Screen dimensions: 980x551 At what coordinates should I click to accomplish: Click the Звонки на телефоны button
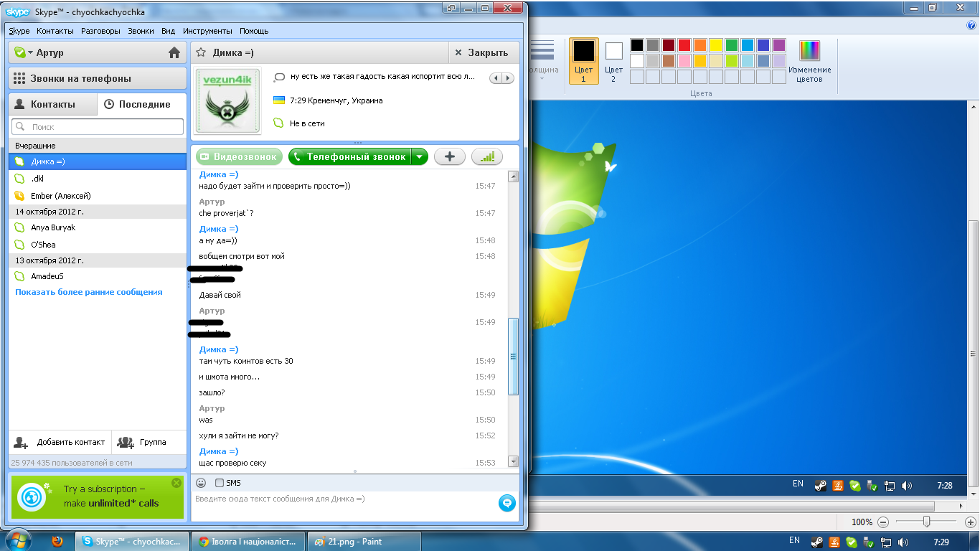[98, 78]
